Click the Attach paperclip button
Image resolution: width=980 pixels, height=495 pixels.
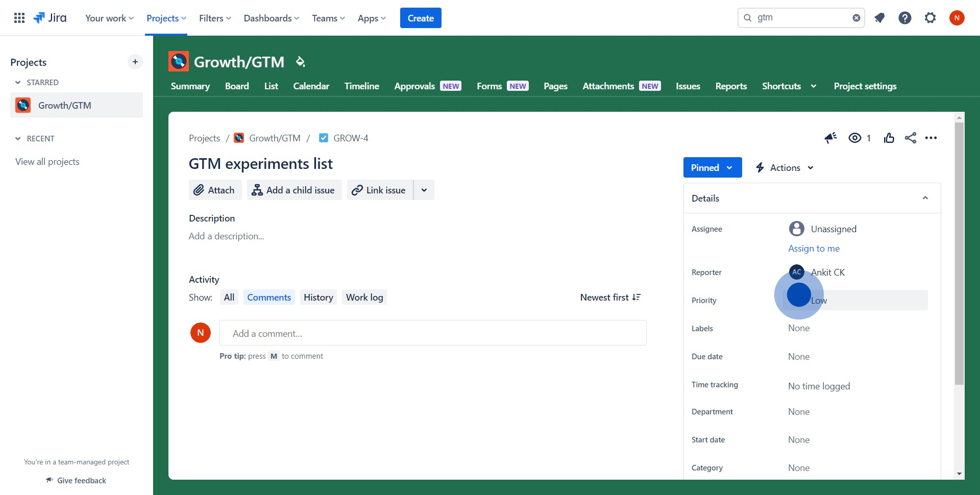pyautogui.click(x=215, y=190)
